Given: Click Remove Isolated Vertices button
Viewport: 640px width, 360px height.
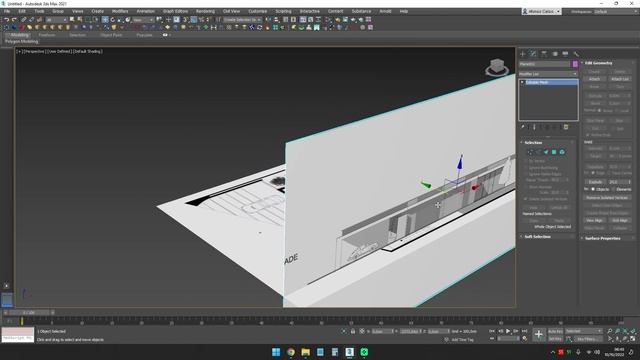Looking at the screenshot, I should coord(607,198).
